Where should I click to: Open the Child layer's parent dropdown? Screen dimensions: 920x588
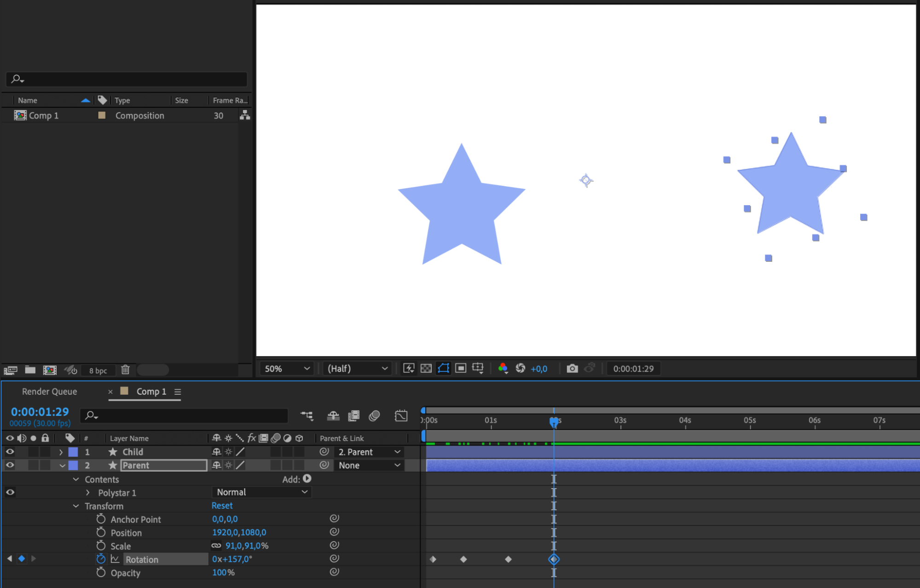[x=369, y=452]
